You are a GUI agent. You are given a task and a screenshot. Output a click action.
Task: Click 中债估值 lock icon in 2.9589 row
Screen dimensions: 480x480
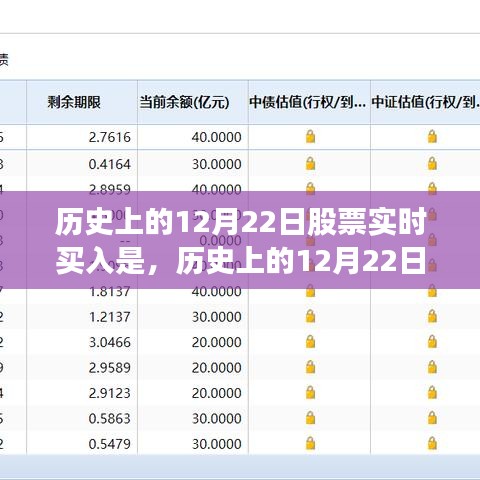(x=310, y=367)
